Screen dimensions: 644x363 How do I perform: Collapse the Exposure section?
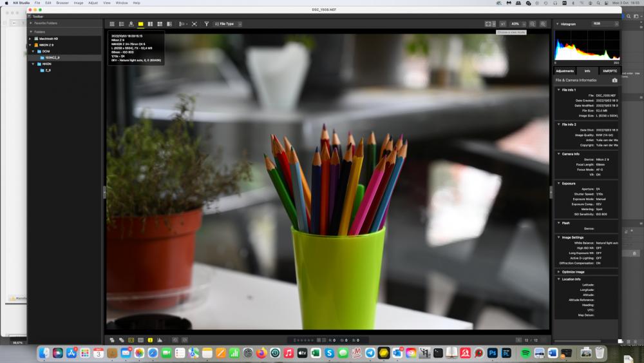click(558, 183)
